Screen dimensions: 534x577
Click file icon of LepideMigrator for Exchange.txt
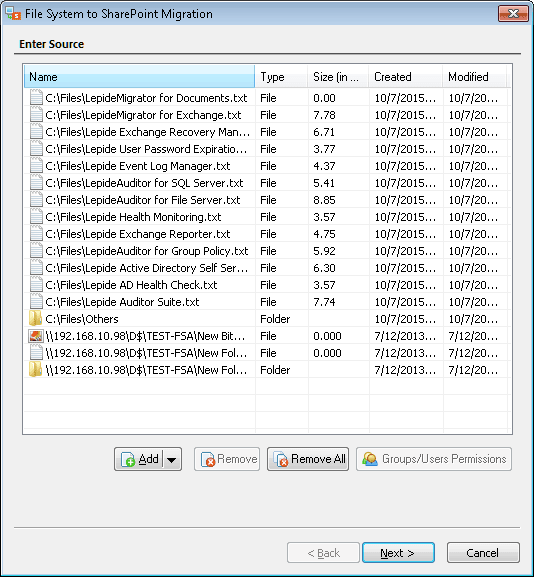coord(36,114)
